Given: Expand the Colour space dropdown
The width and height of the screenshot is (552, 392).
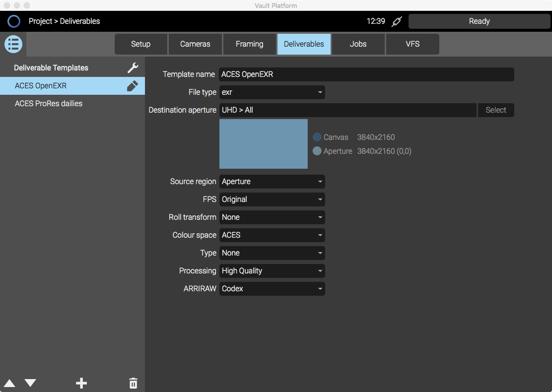Looking at the screenshot, I should tap(272, 235).
